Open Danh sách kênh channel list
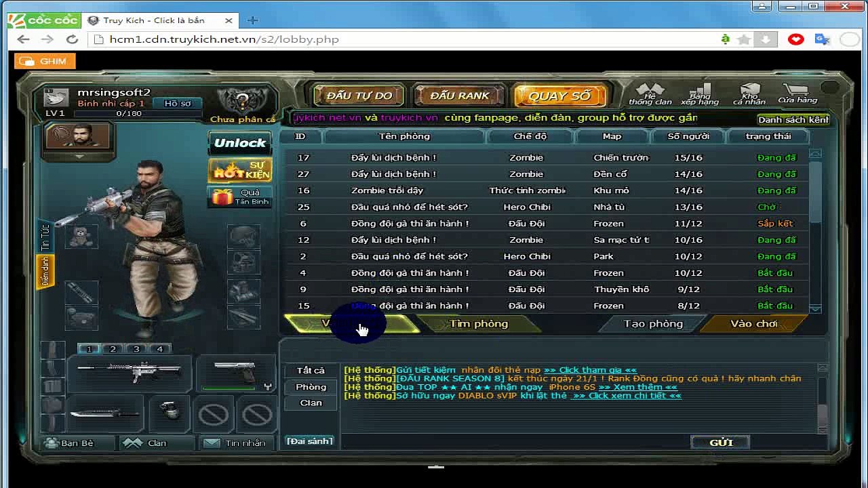 (793, 120)
